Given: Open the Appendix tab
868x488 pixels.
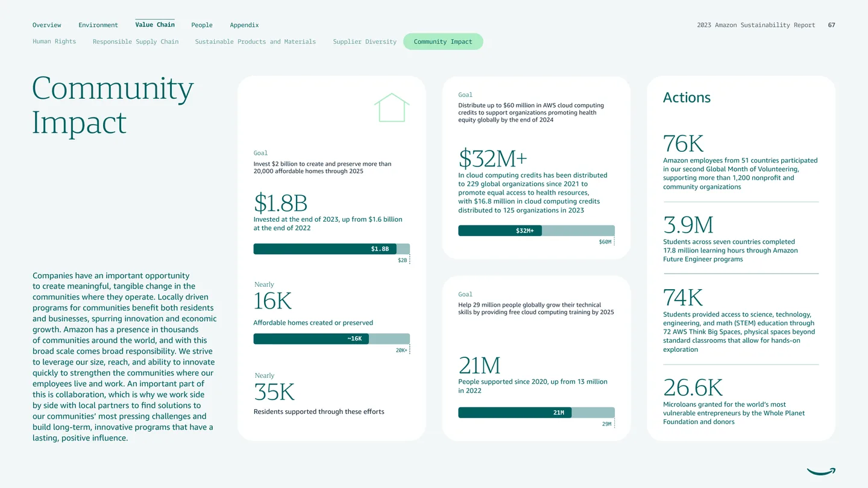Looking at the screenshot, I should point(244,25).
